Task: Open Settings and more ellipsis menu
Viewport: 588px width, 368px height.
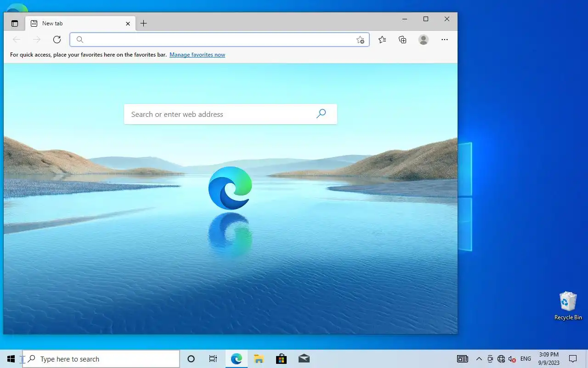Action: [444, 40]
